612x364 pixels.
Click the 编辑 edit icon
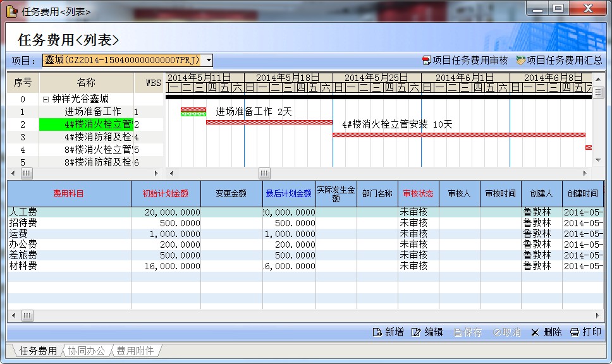[416, 332]
